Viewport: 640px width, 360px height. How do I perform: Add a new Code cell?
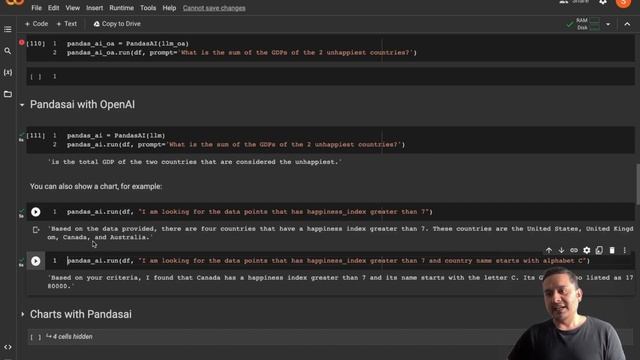pyautogui.click(x=36, y=24)
